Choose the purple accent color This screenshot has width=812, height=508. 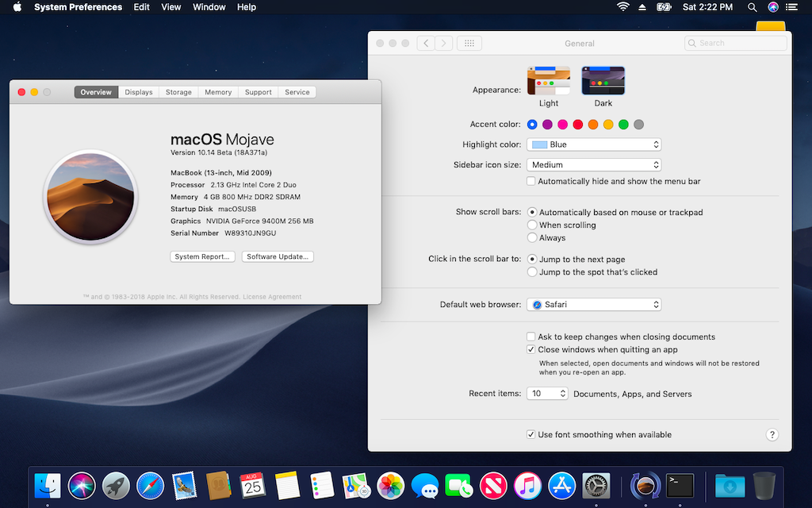click(x=547, y=125)
